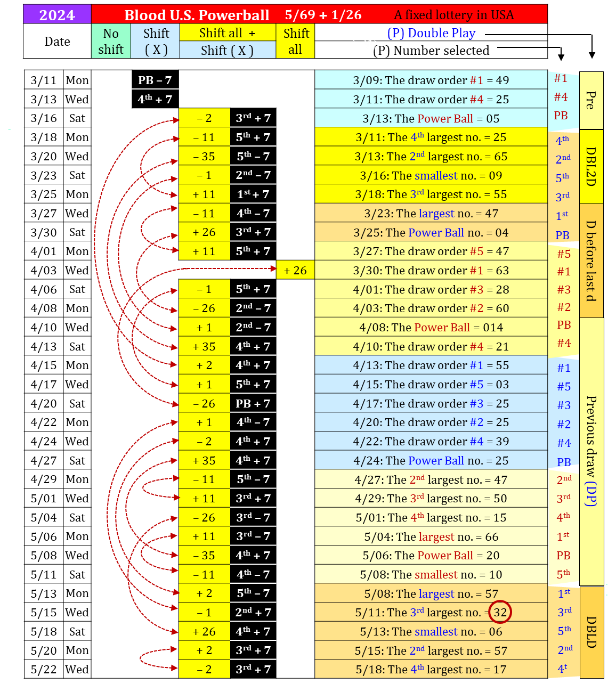Screen dimensions: 616x684
Task: Select '2nd + 7' in the 5/15 row
Action: point(253,612)
